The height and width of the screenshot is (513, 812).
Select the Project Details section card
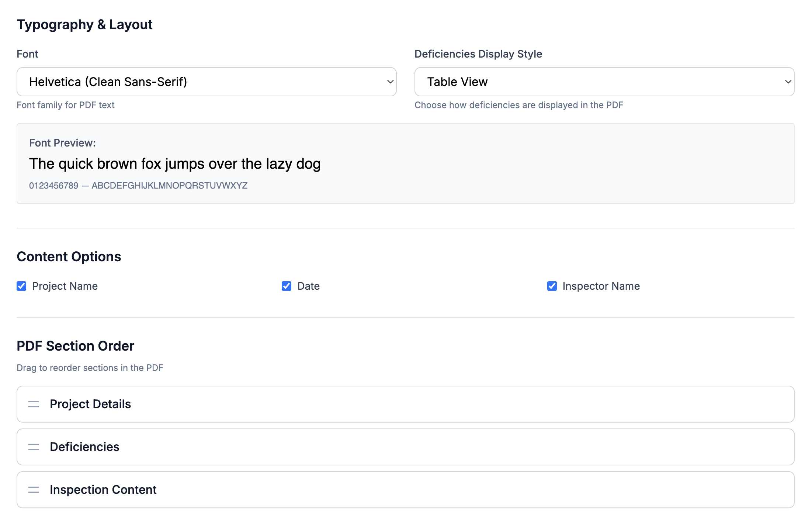click(405, 404)
